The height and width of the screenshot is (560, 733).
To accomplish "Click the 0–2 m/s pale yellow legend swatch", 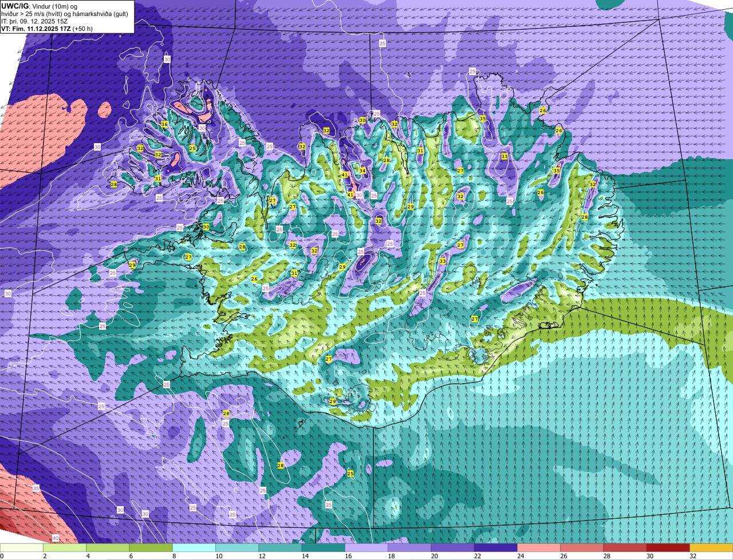I will (x=22, y=548).
